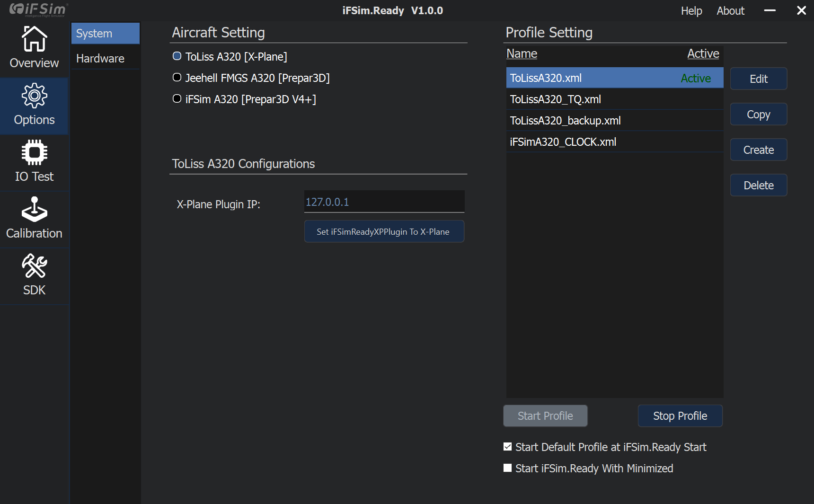The height and width of the screenshot is (504, 814).
Task: Click the Edit profile button
Action: (x=758, y=79)
